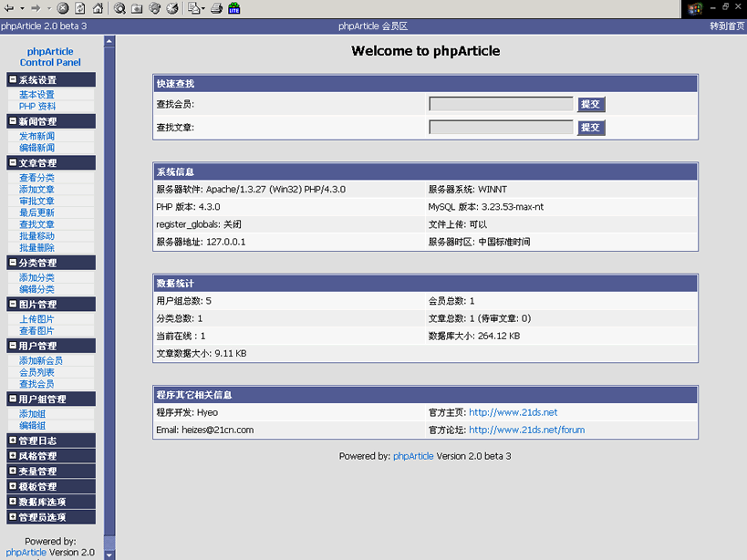Open 基本设置 in the sidebar
The height and width of the screenshot is (560, 747).
pos(36,94)
